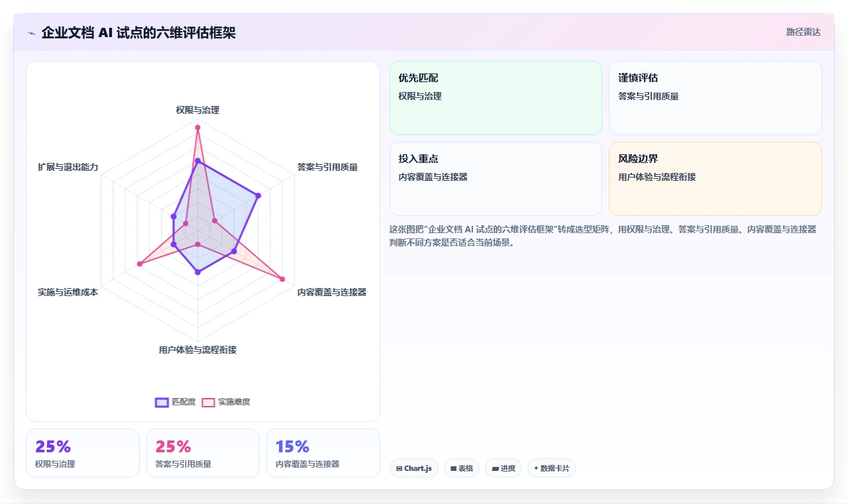848x504 pixels.
Task: Open the 风险边界 card
Action: tap(715, 179)
